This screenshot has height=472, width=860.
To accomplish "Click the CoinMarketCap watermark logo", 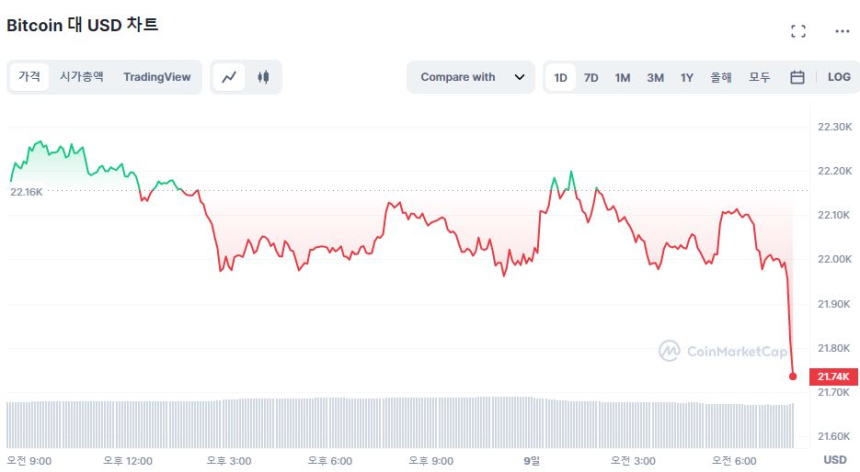I will 723,351.
